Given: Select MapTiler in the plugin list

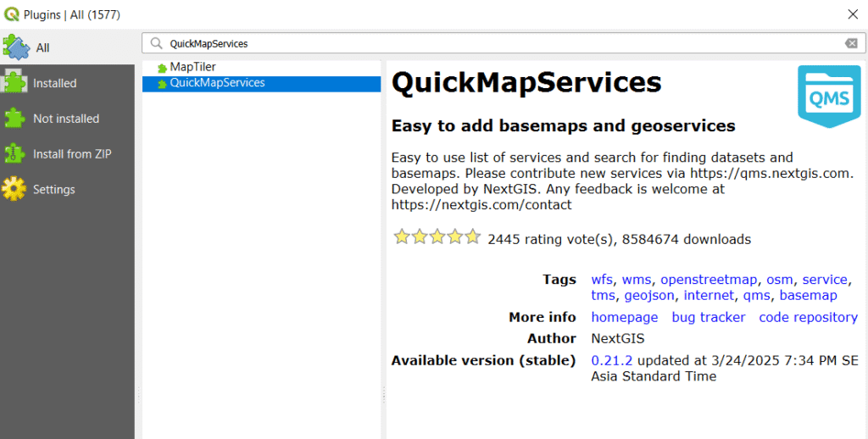Looking at the screenshot, I should click(261, 67).
